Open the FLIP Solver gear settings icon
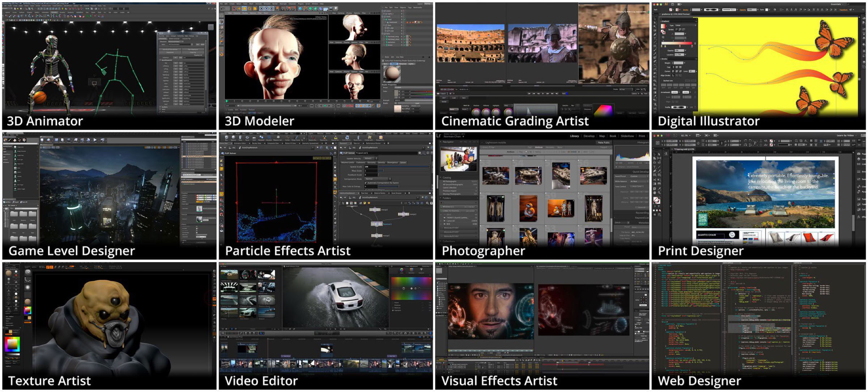Viewport: 868px width, 392px height. pyautogui.click(x=419, y=153)
